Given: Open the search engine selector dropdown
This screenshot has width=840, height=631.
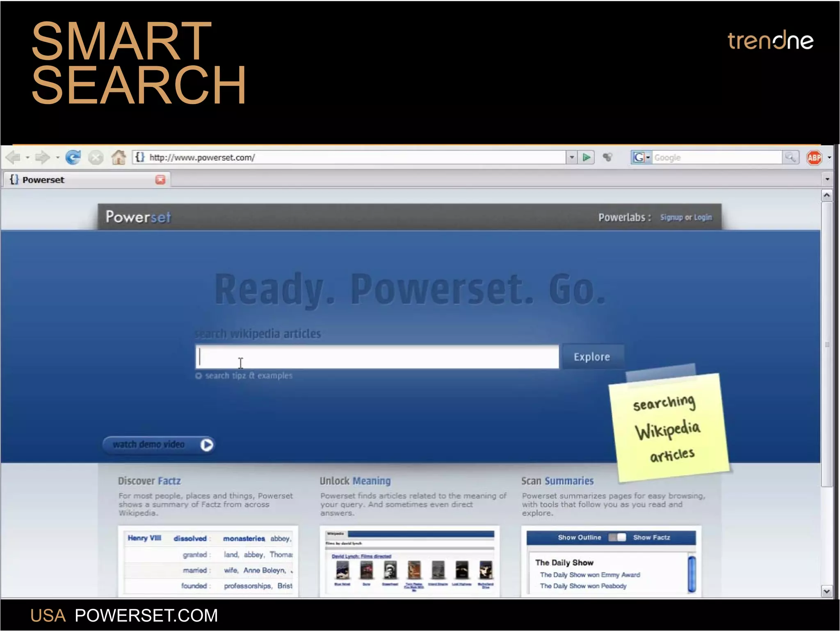Looking at the screenshot, I should coord(648,157).
